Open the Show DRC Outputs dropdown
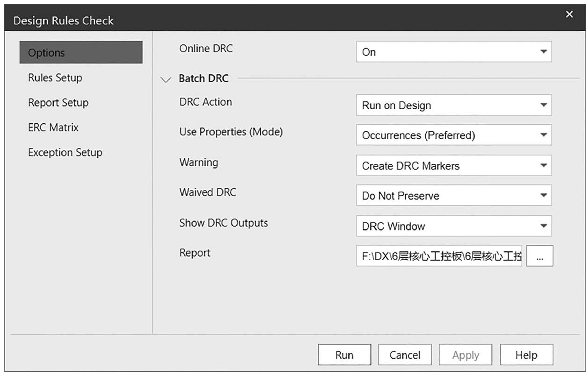 (x=454, y=226)
